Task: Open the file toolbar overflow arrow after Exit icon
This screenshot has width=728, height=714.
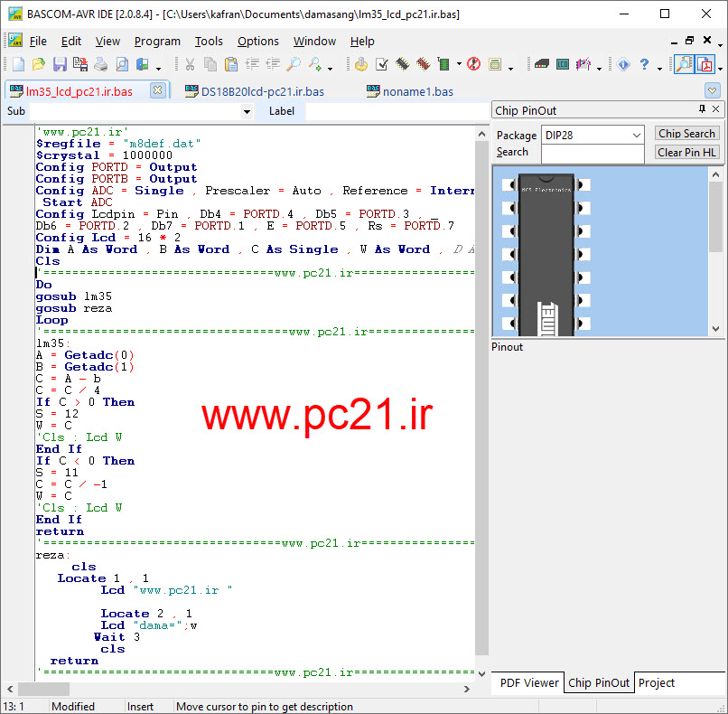Action: tap(158, 69)
